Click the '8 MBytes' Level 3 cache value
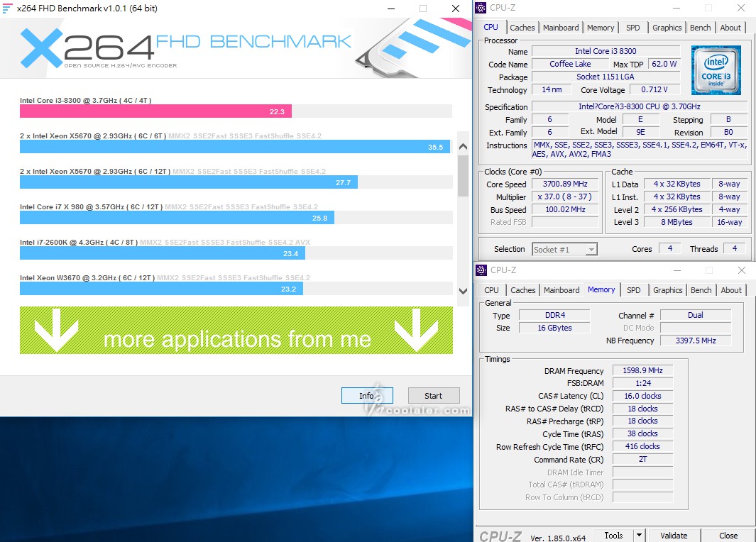756x542 pixels. 677,222
